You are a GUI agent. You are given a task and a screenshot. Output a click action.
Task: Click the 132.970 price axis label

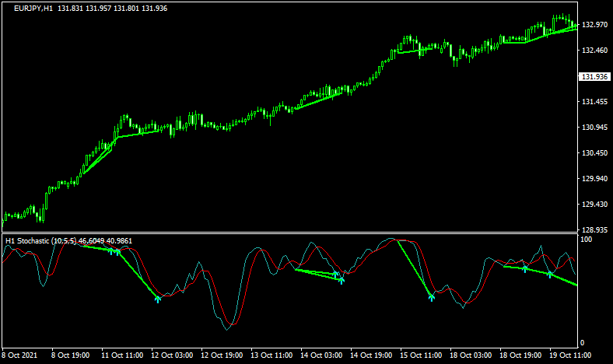point(594,25)
